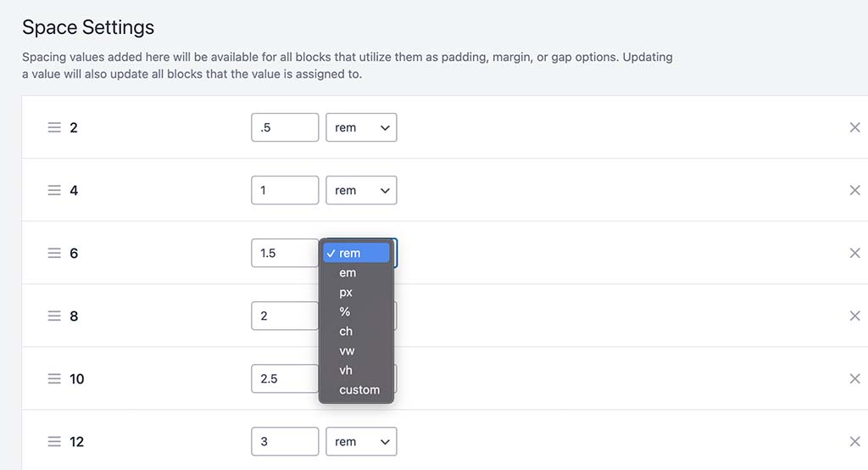Image resolution: width=868 pixels, height=470 pixels.
Task: Click the drag handle for spacing 12
Action: pos(54,442)
